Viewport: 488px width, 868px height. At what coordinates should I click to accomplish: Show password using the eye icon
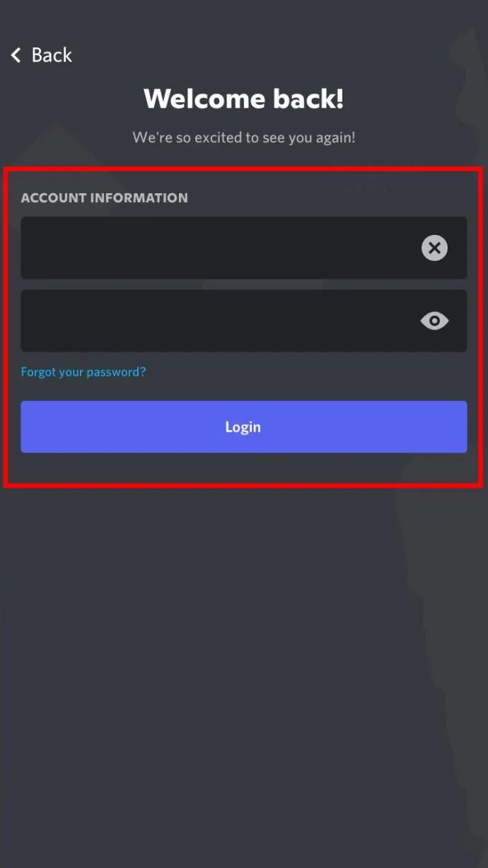pos(434,320)
